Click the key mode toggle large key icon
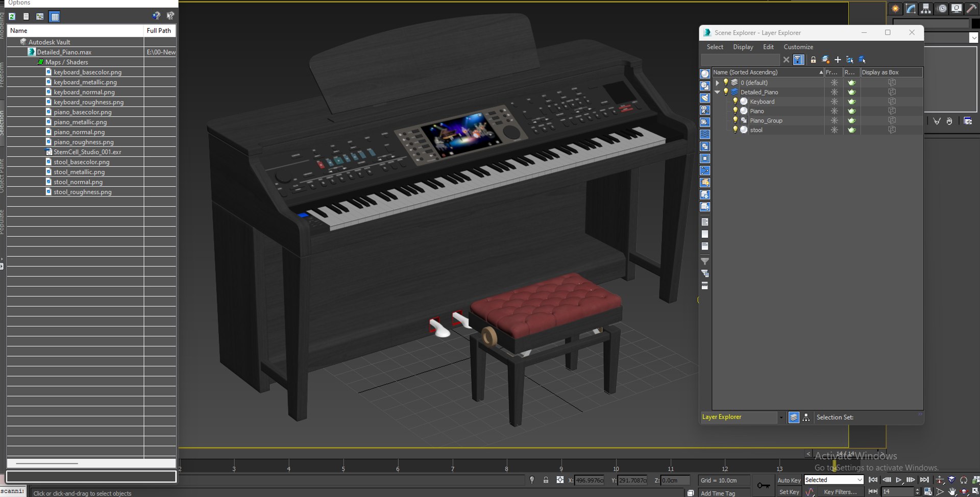 click(x=764, y=485)
